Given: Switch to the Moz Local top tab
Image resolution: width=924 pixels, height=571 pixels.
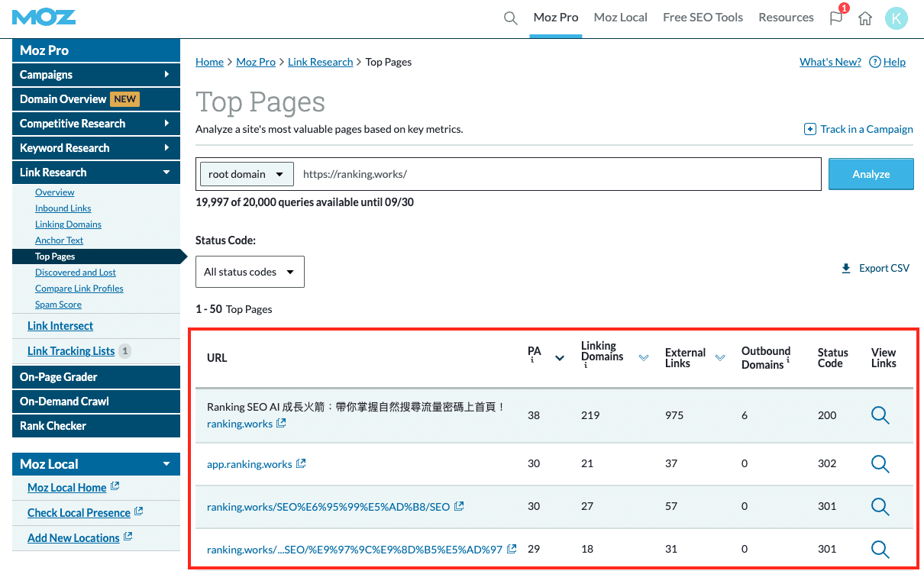Looking at the screenshot, I should coord(621,18).
